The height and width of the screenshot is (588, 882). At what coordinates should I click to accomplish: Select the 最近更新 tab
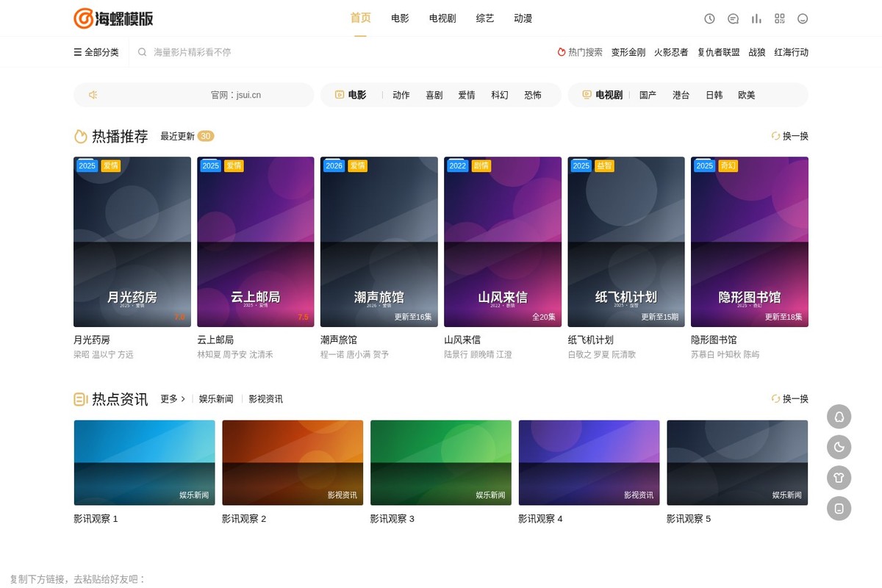point(187,136)
